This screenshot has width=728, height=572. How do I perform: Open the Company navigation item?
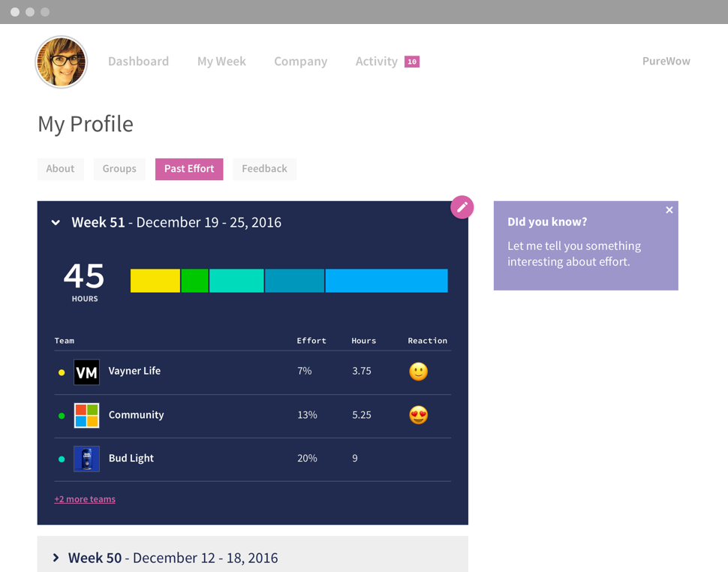300,62
